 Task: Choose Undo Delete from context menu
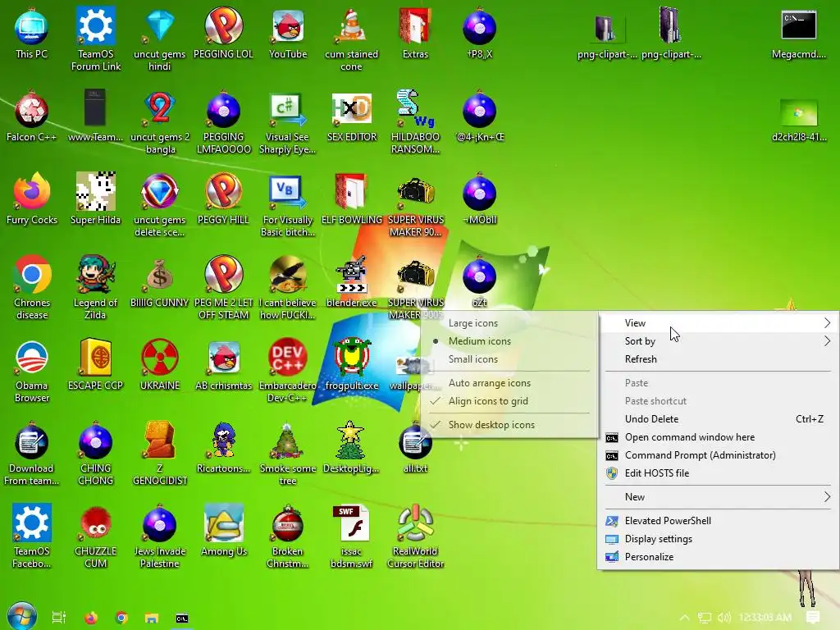coord(718,419)
